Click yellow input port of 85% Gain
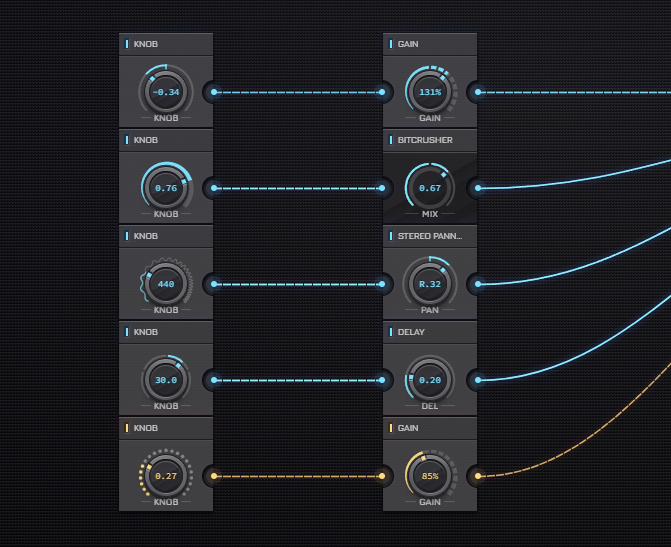Screen dimensions: 671x547 pyautogui.click(x=382, y=476)
